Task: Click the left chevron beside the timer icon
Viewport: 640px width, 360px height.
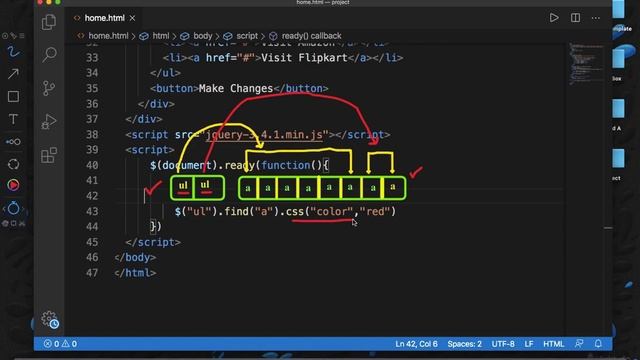Action: point(4,209)
